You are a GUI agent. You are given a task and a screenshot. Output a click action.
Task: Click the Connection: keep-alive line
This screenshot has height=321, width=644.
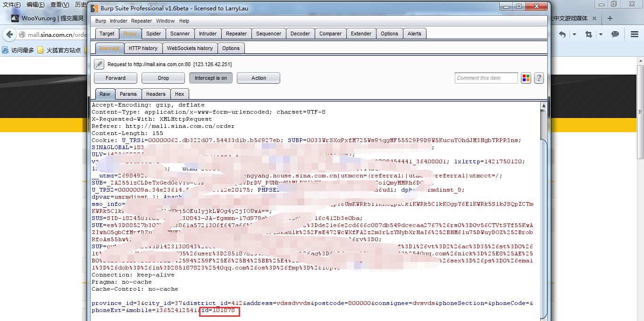click(x=133, y=275)
